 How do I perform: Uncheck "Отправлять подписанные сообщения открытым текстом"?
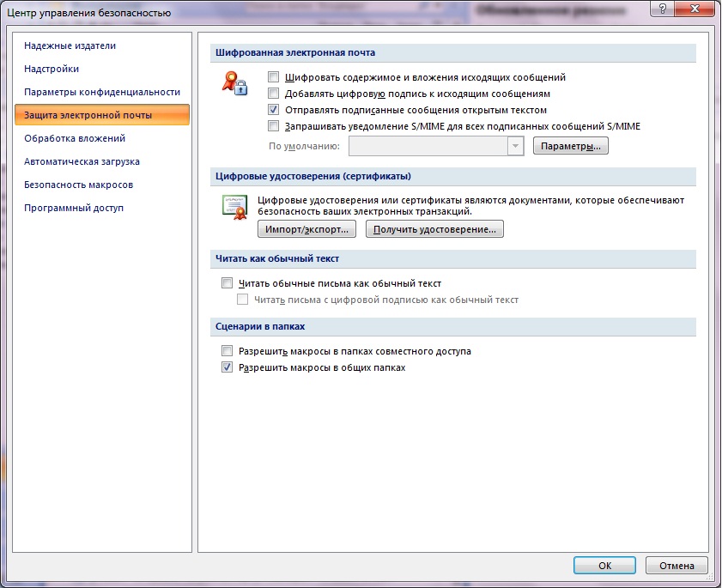click(274, 110)
